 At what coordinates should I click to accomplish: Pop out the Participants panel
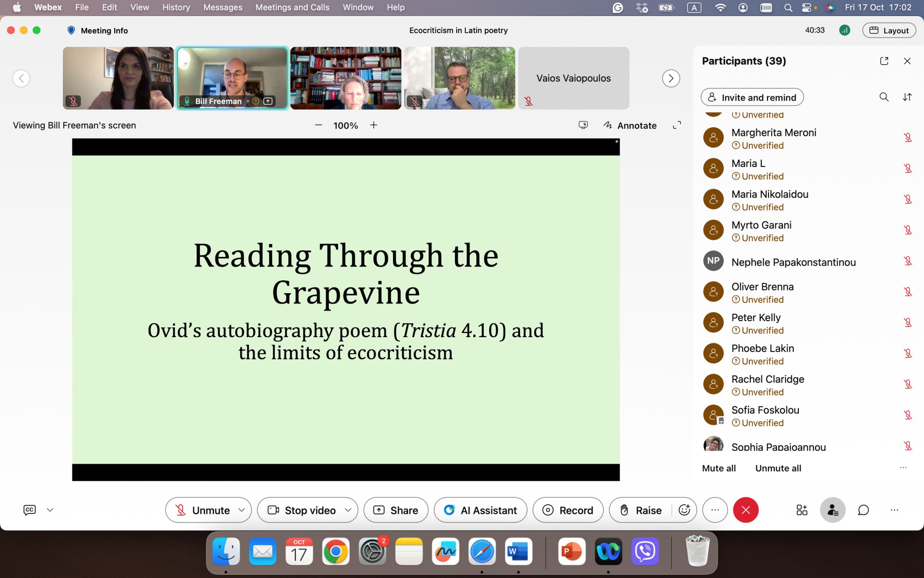pos(884,61)
